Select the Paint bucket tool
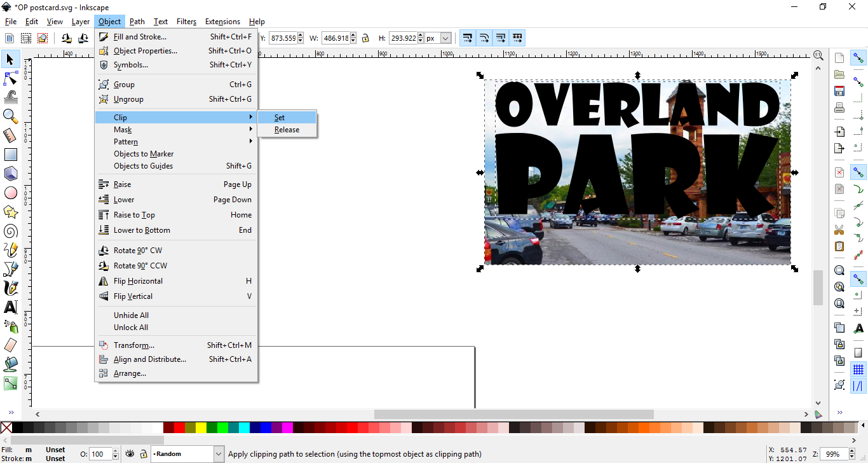The height and width of the screenshot is (463, 868). (x=10, y=364)
